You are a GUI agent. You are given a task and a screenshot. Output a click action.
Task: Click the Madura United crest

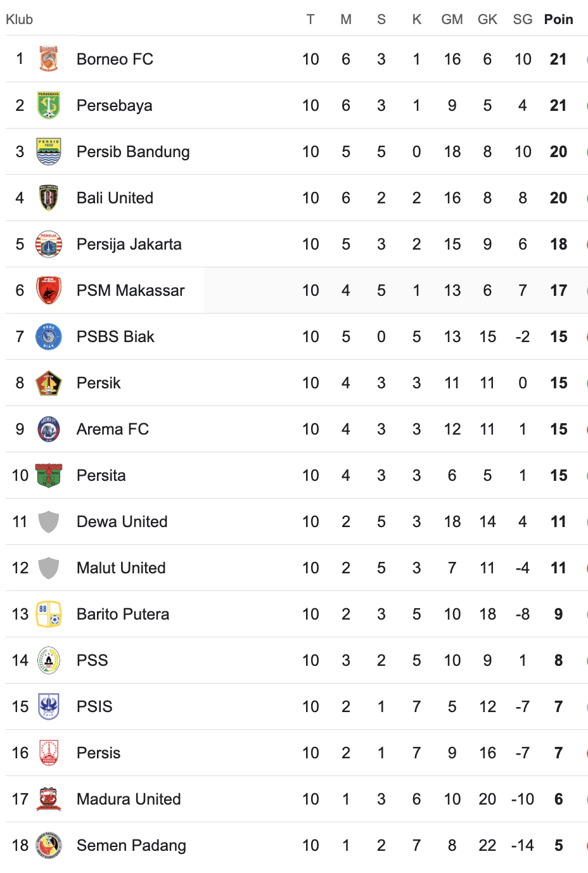(x=49, y=799)
